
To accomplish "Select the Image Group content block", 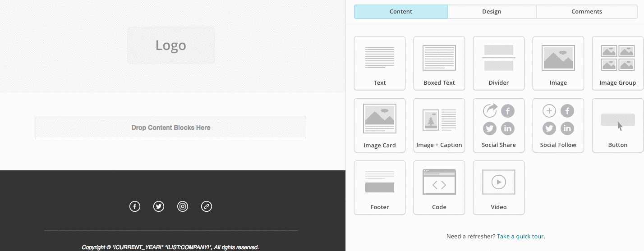I will click(x=618, y=63).
